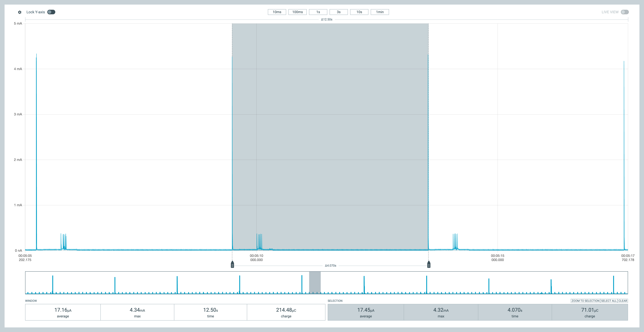Click the 12.50s window time stat
Image resolution: width=644 pixels, height=332 pixels.
tap(211, 312)
